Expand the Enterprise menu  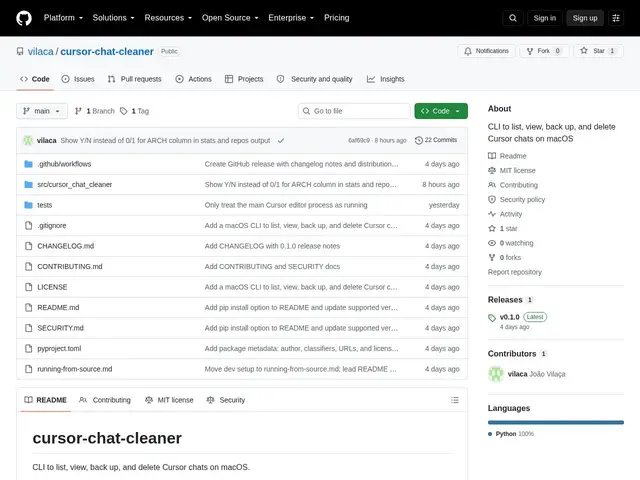click(x=291, y=18)
